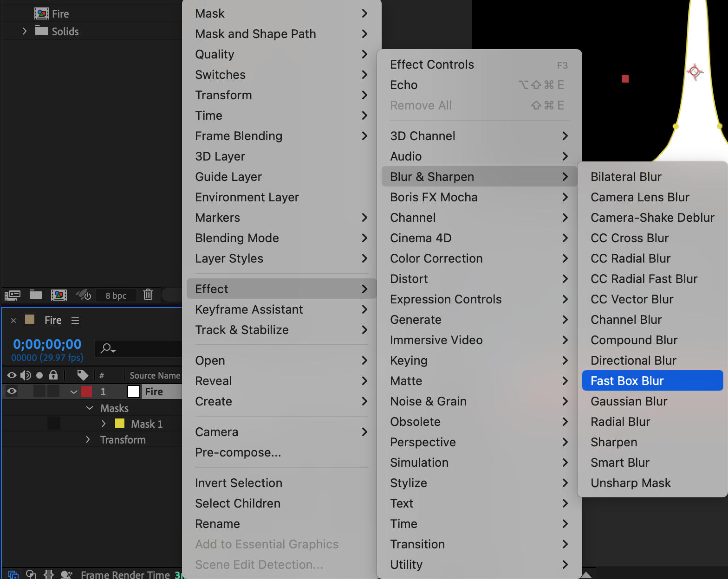Click the current time 0;00;00;00 display

click(x=47, y=344)
